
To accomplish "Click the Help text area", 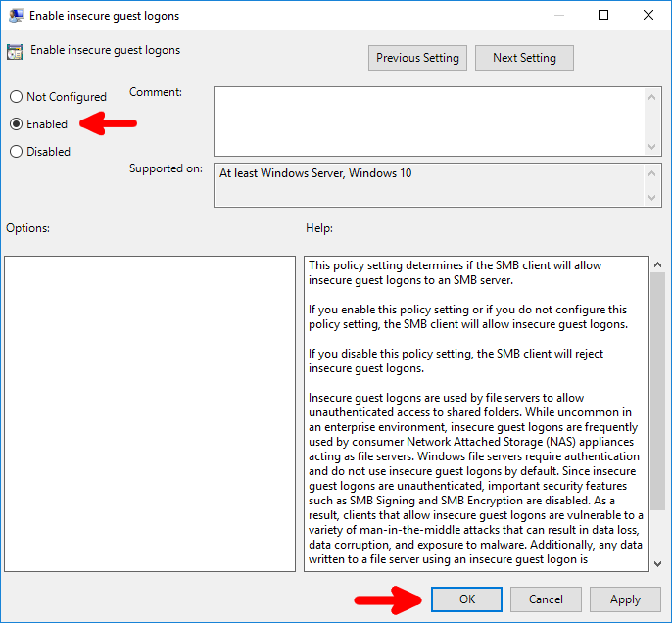I will pyautogui.click(x=476, y=413).
